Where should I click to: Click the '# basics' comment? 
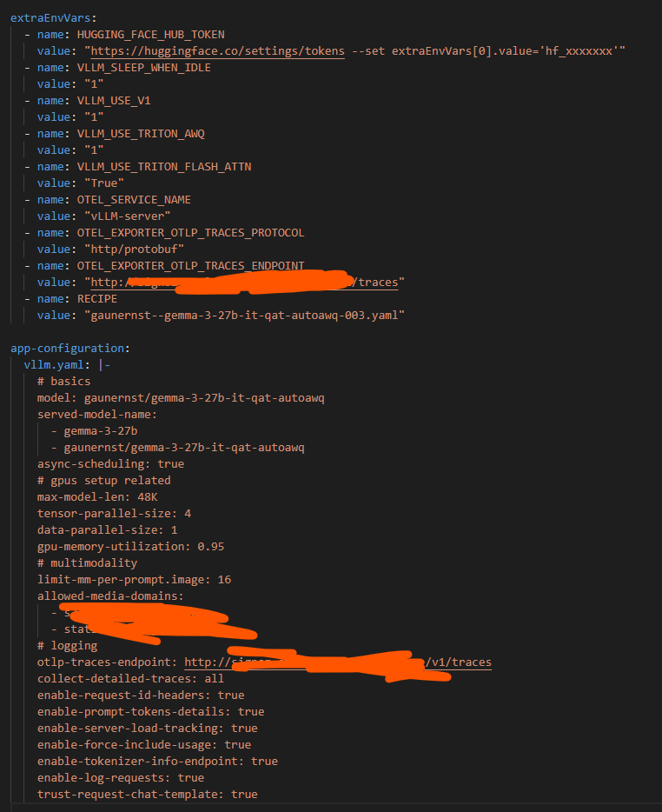click(63, 381)
